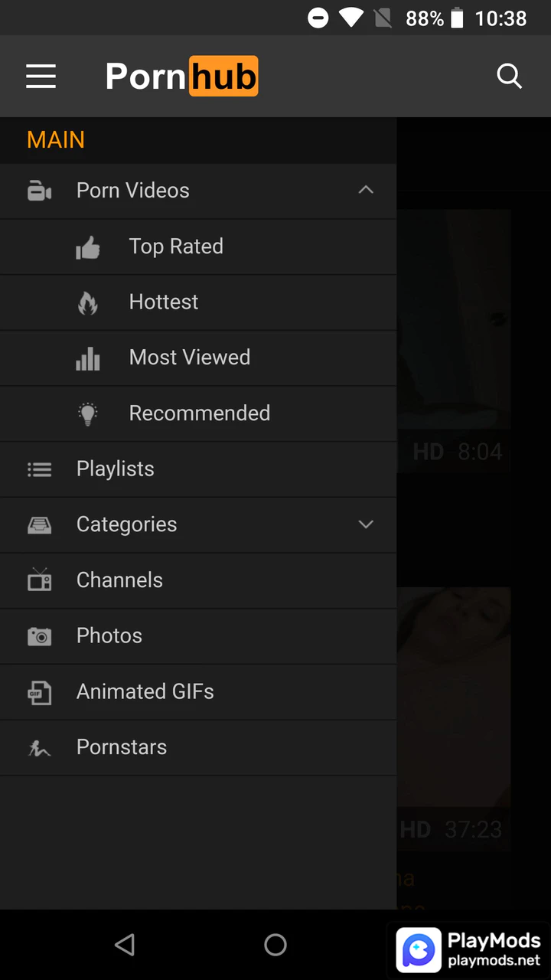Open the Photos menu entry
This screenshot has height=980, width=551.
tap(198, 636)
